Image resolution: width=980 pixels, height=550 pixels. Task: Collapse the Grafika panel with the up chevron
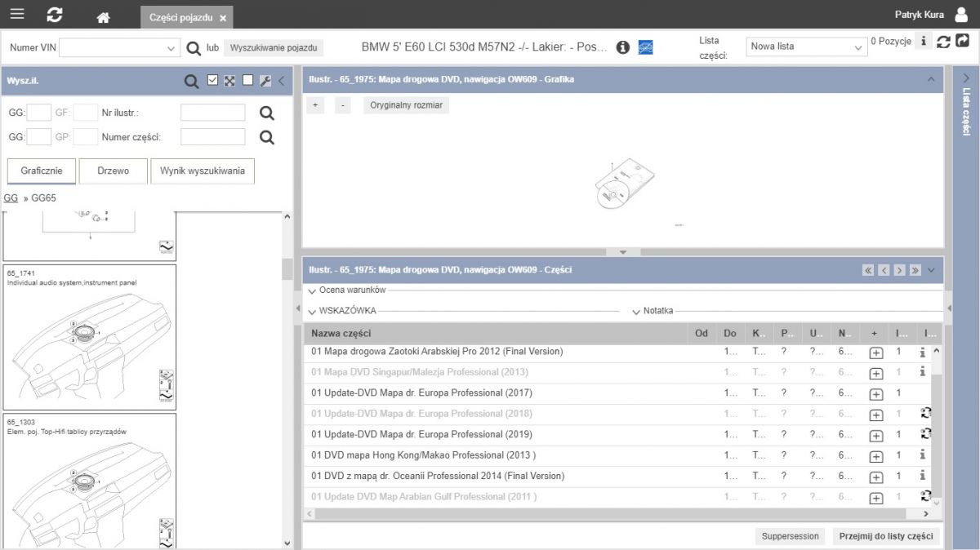click(931, 80)
